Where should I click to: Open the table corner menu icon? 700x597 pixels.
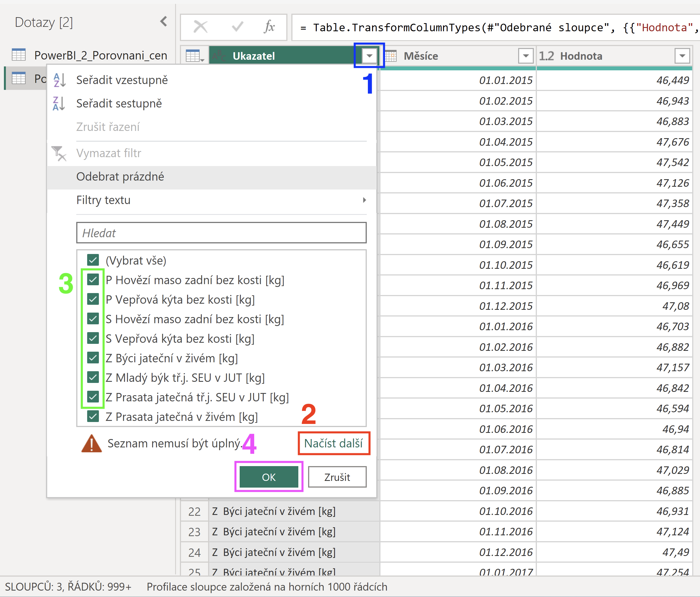pos(195,56)
